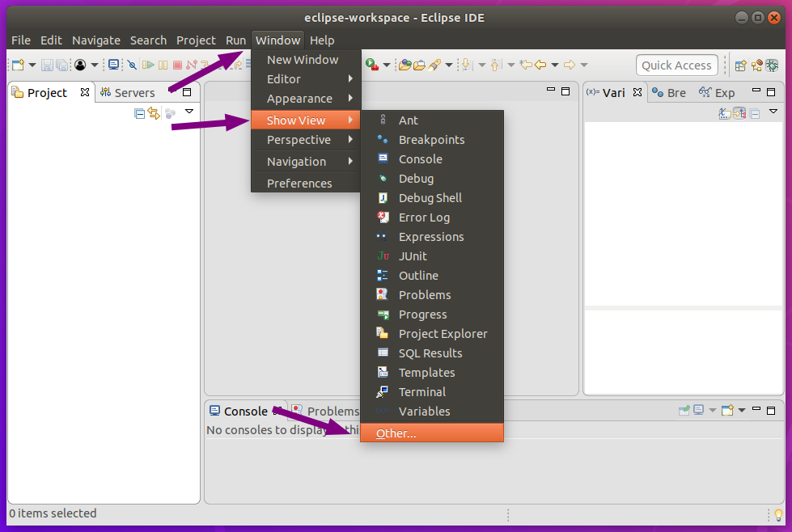Switch to the Exp (Expressions) tab
Viewport: 792px width, 532px height.
[x=717, y=93]
